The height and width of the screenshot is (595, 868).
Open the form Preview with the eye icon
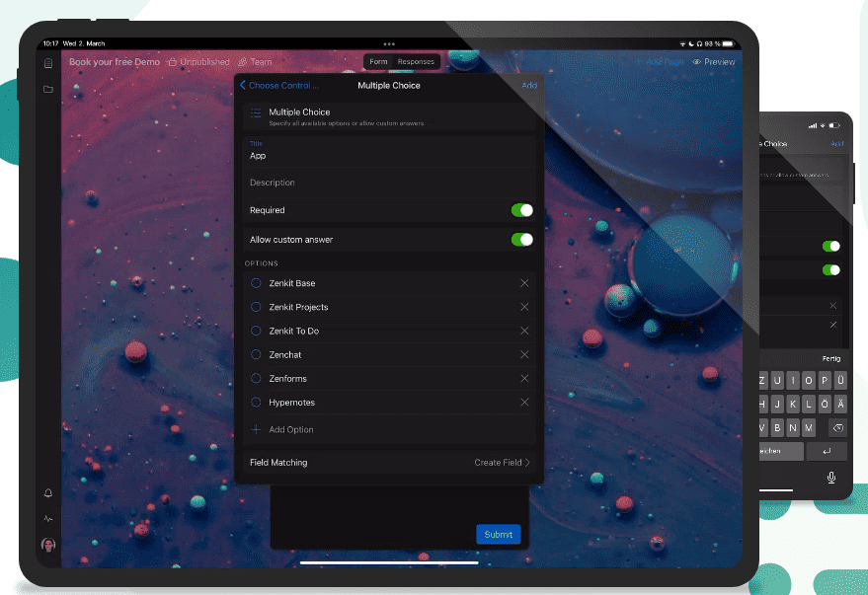[714, 62]
